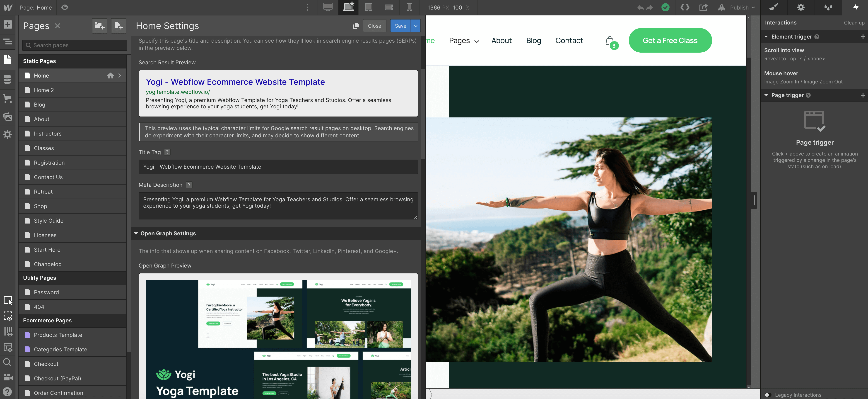
Task: Click the Title Tag input field
Action: pyautogui.click(x=278, y=167)
